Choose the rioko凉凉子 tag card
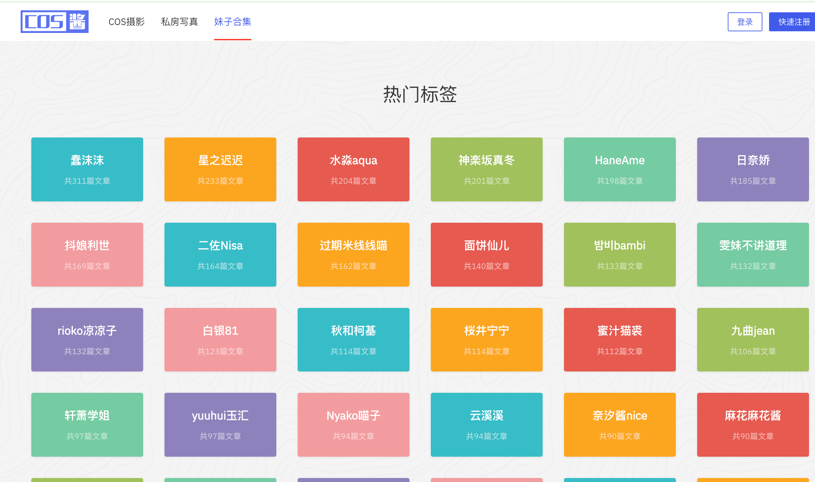 87,339
